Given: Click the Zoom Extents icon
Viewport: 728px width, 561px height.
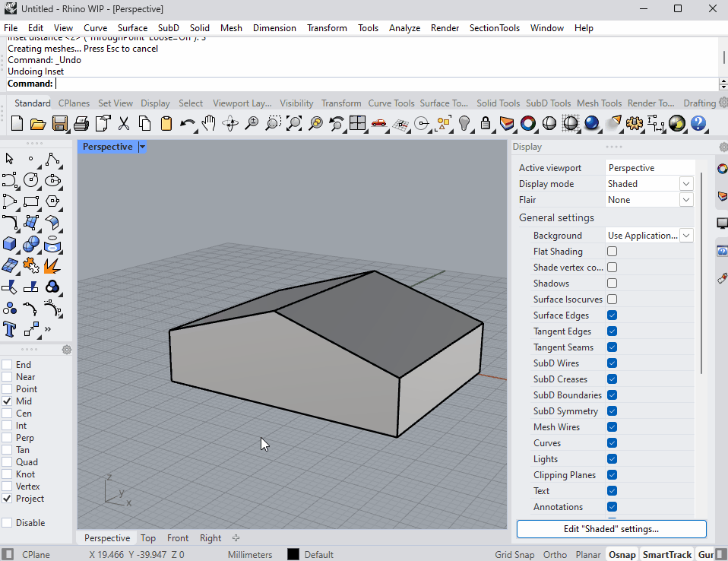Looking at the screenshot, I should [294, 124].
